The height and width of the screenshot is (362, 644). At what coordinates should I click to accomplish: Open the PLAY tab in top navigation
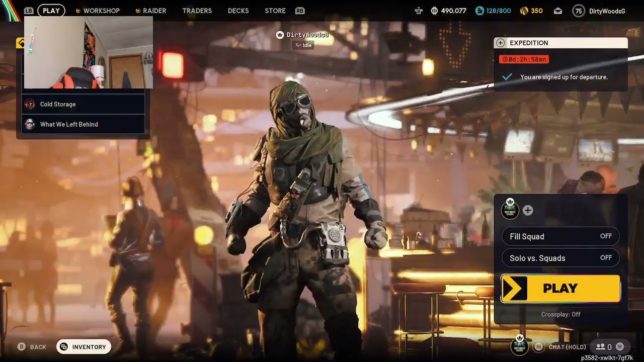[x=51, y=11]
